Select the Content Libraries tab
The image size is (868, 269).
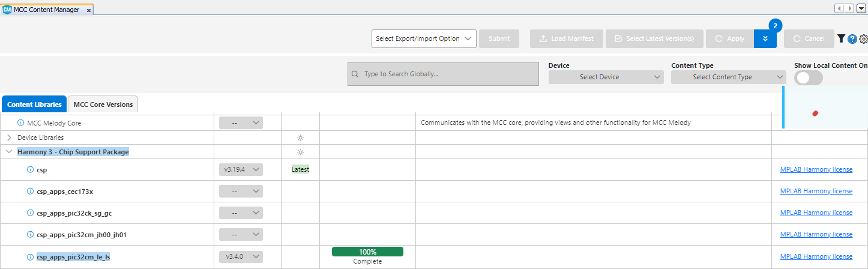pos(34,104)
